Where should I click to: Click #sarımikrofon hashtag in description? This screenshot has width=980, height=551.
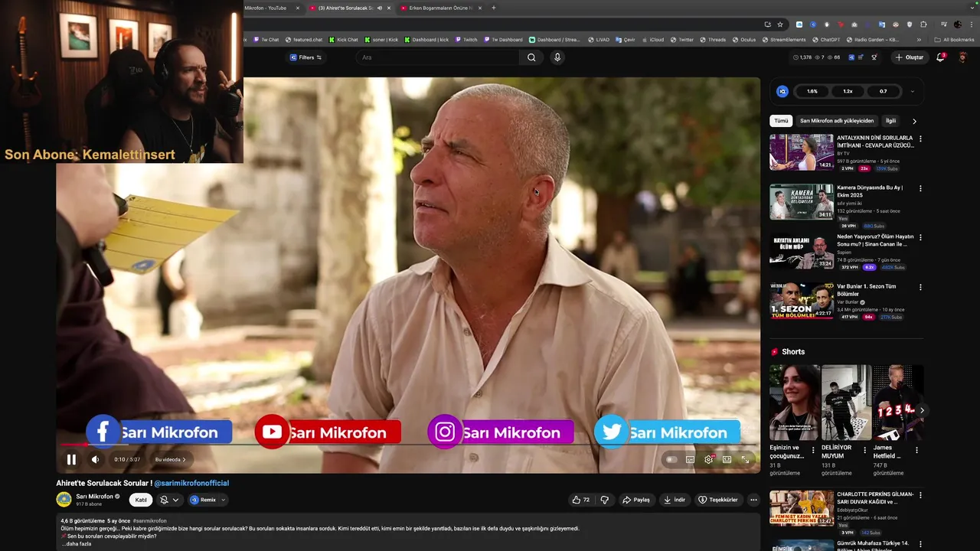pyautogui.click(x=149, y=521)
